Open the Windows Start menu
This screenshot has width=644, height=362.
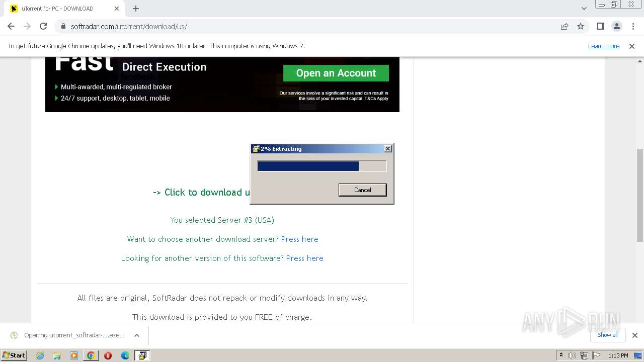click(14, 355)
